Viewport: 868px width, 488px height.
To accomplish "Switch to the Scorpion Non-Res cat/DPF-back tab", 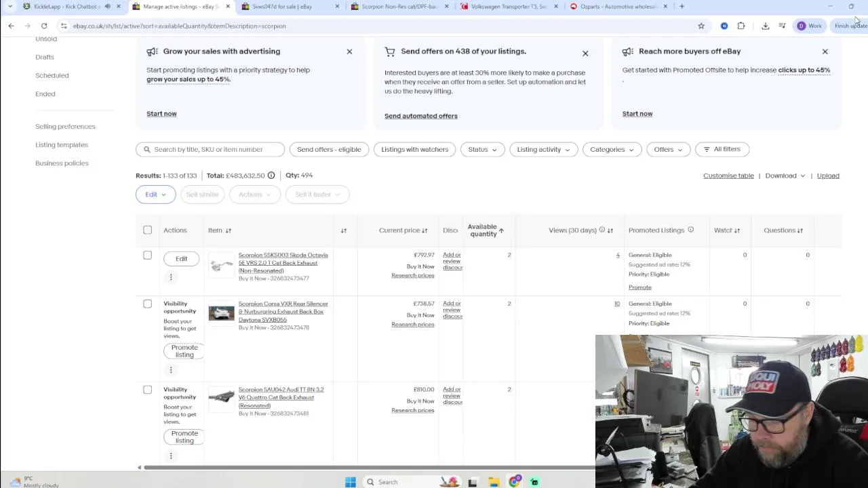I will [x=399, y=6].
